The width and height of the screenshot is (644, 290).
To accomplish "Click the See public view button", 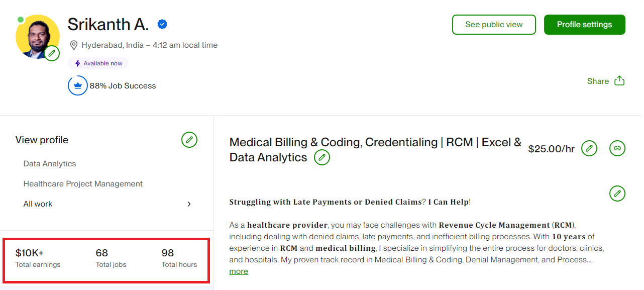I will [x=494, y=24].
